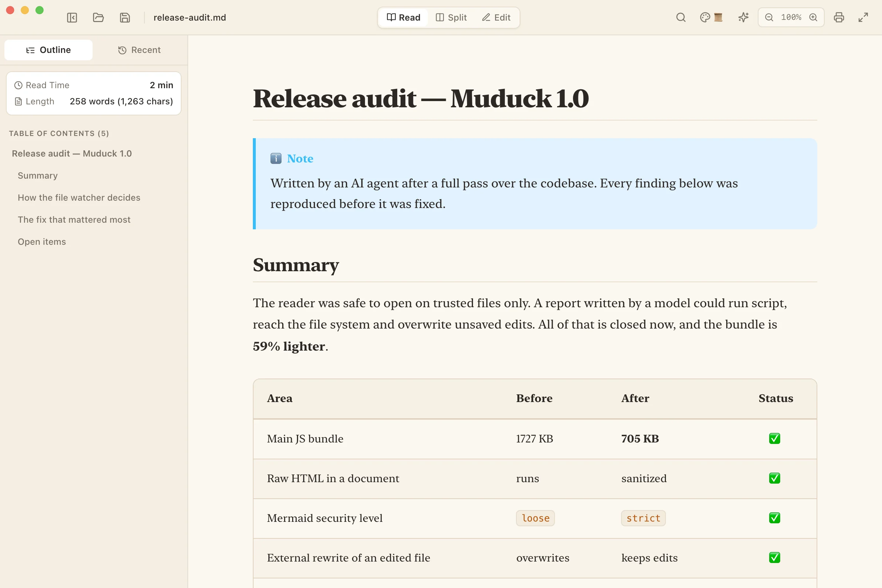Open search with the magnifier icon
The height and width of the screenshot is (588, 882).
[681, 17]
